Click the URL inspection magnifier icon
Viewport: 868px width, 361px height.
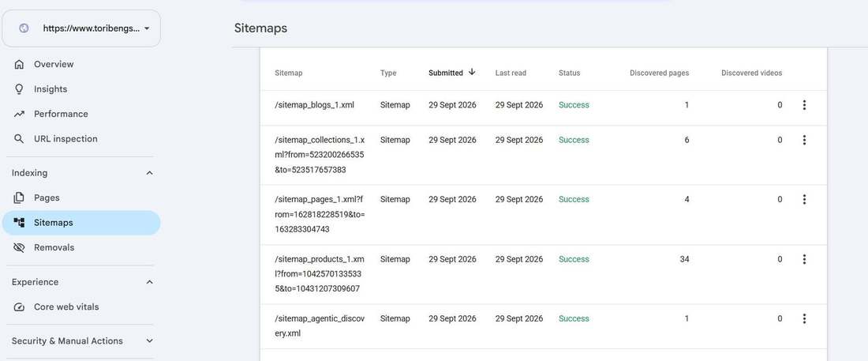click(x=20, y=139)
